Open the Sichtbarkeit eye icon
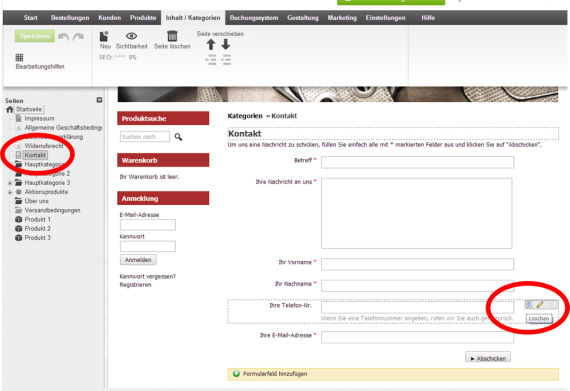The width and height of the screenshot is (570, 391). click(x=132, y=36)
